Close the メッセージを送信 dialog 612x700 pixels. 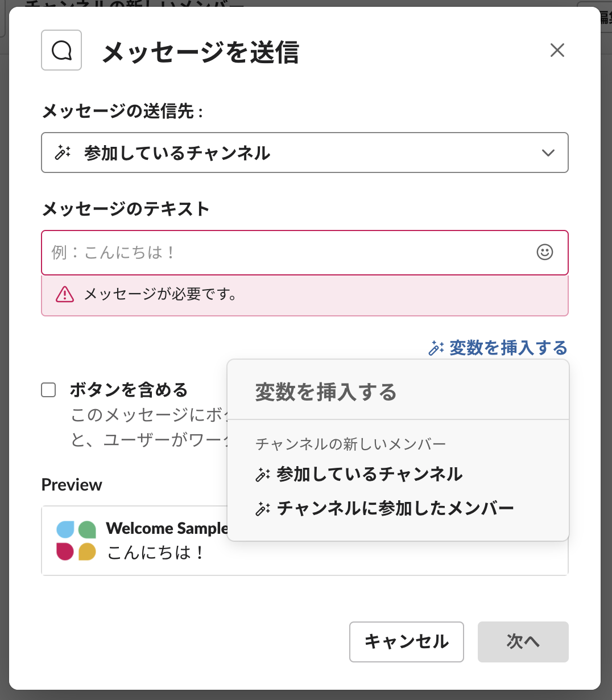(557, 50)
